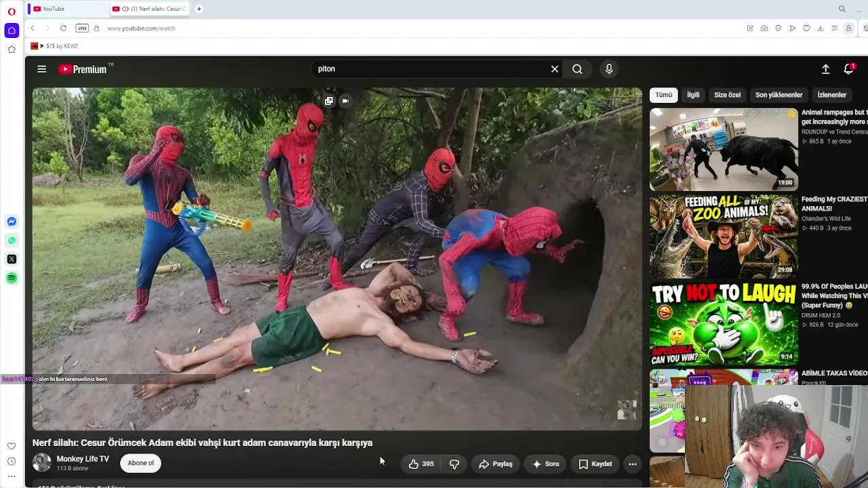Open the Monkey Life TV channel name

[83, 459]
